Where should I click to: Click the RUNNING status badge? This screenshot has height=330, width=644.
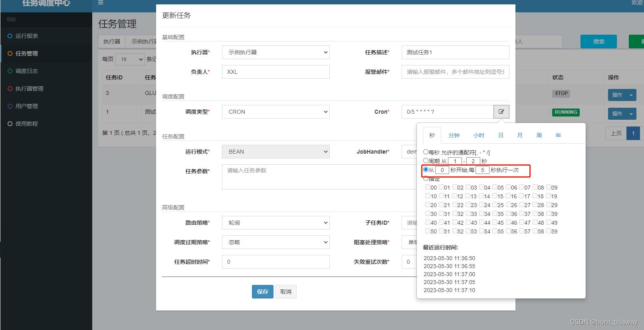566,112
